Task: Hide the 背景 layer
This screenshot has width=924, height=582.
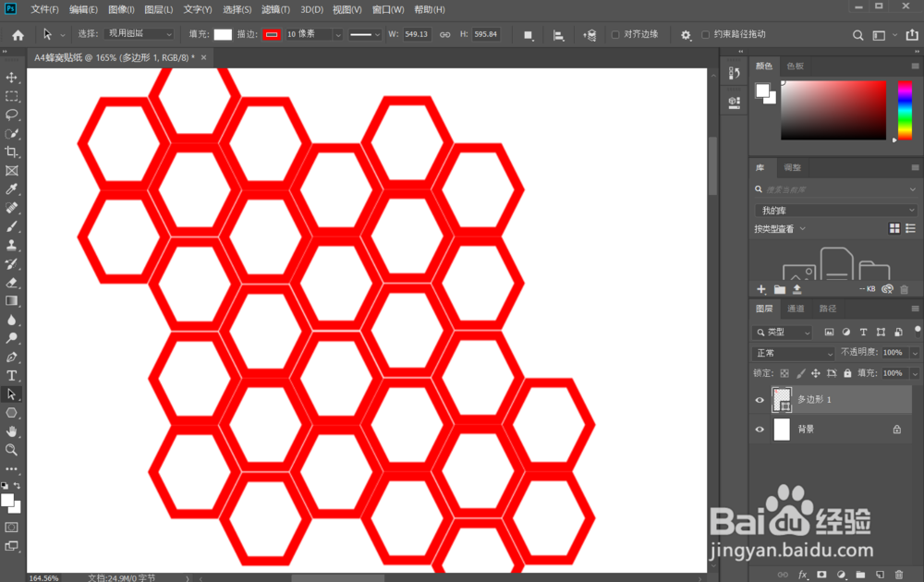Action: tap(760, 430)
